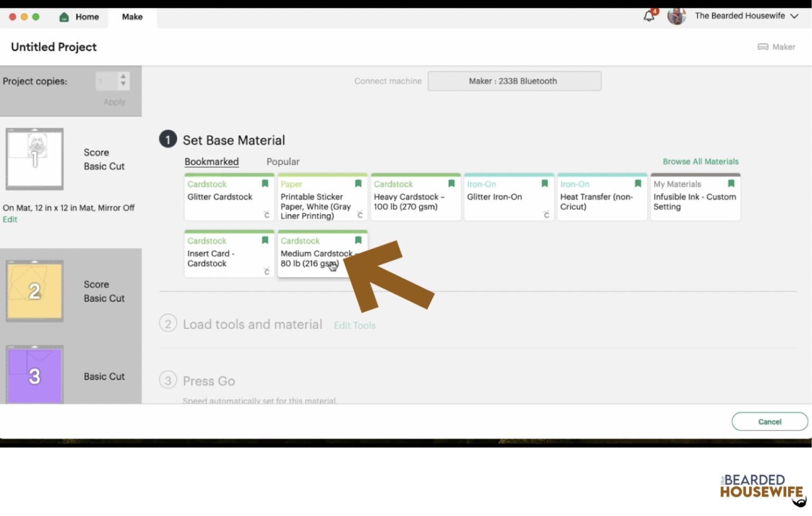Toggle bookmark on Glitter Cardstock tile
812x516 pixels.
tap(265, 183)
